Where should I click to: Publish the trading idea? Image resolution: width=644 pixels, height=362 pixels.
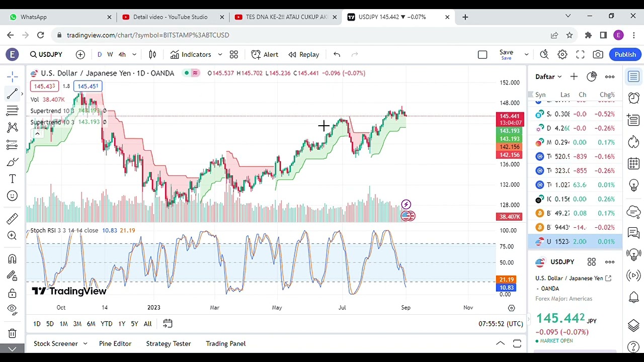click(x=625, y=54)
